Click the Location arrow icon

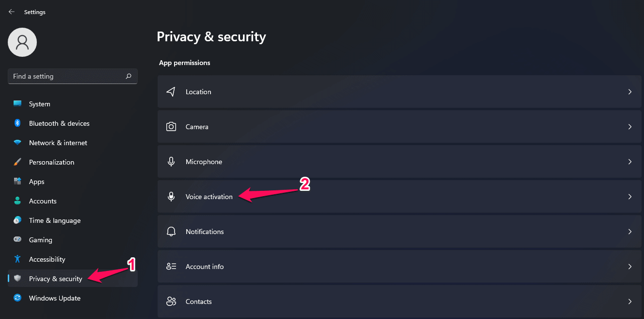[171, 92]
